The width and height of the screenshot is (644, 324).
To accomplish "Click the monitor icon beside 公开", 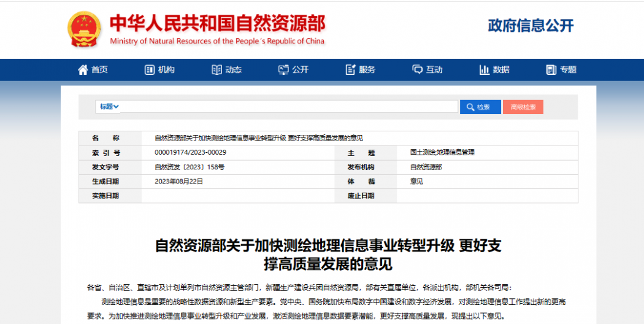I will 283,70.
